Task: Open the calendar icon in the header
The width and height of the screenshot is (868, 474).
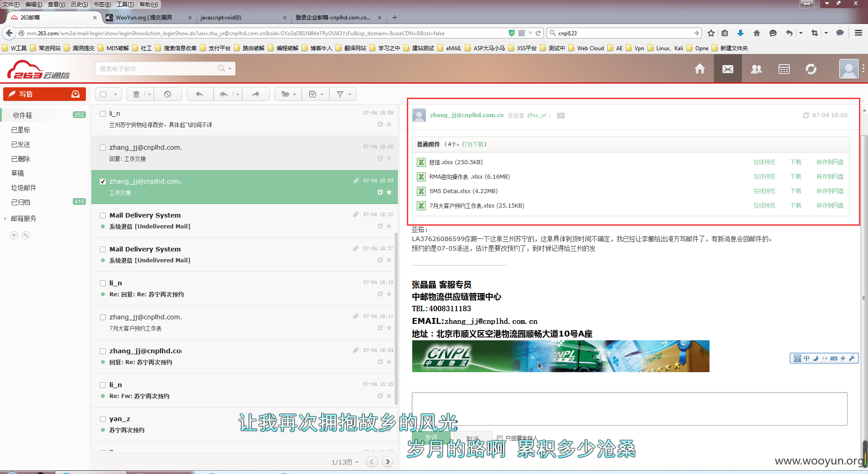Action: tap(784, 69)
